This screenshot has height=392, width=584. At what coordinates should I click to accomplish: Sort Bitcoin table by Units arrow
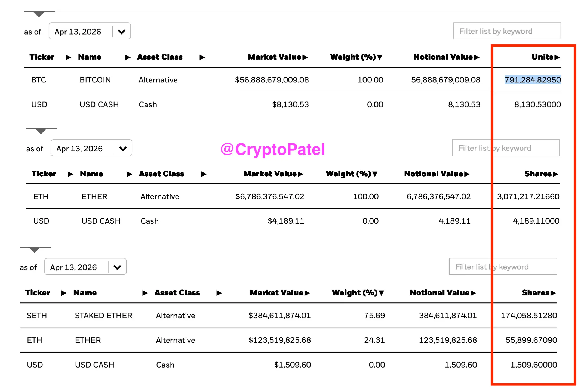pos(557,57)
